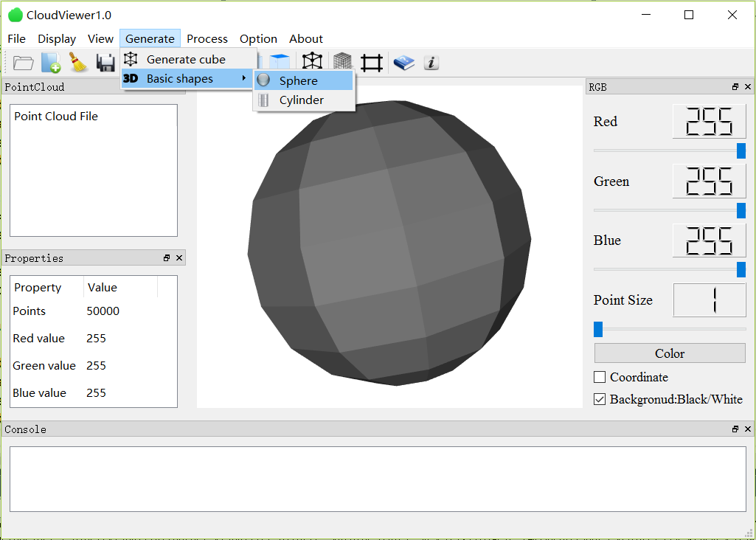Choose Generate cube from the menu

(x=186, y=59)
